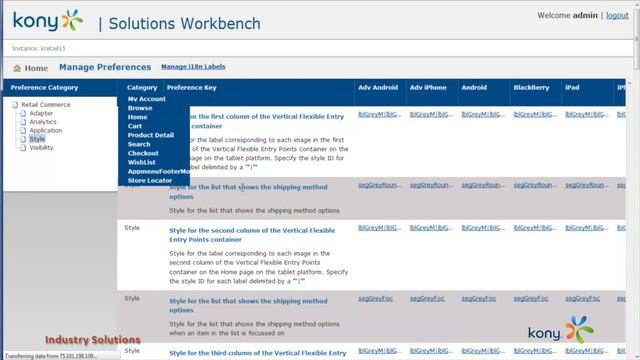The width and height of the screenshot is (640, 360).
Task: Choose Store Locator in Category menu
Action: click(150, 180)
